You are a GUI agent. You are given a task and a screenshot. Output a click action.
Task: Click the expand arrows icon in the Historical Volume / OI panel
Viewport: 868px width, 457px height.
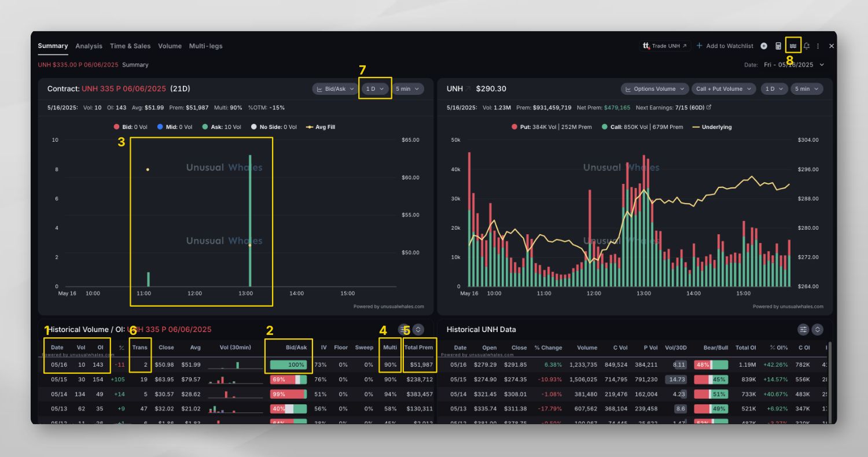[418, 329]
